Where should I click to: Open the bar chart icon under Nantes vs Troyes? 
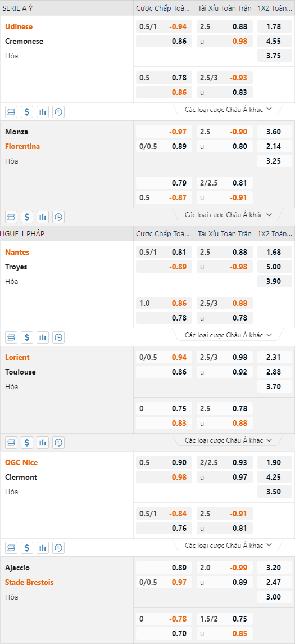(x=43, y=337)
